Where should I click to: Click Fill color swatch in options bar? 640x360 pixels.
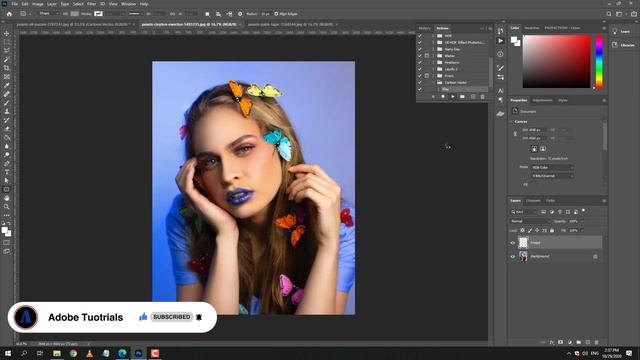point(74,14)
